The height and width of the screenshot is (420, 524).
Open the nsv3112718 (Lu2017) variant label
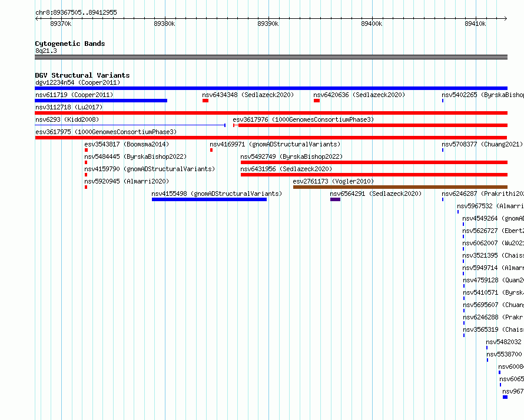coord(69,107)
